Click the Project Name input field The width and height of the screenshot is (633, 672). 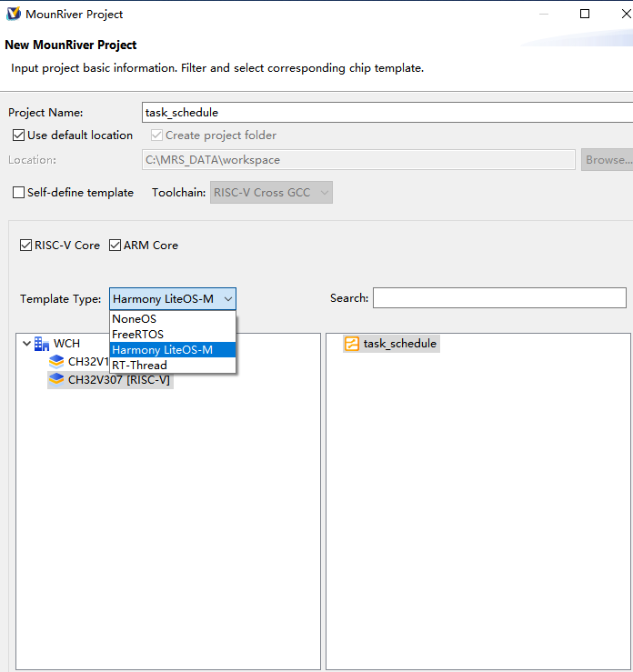coord(387,113)
